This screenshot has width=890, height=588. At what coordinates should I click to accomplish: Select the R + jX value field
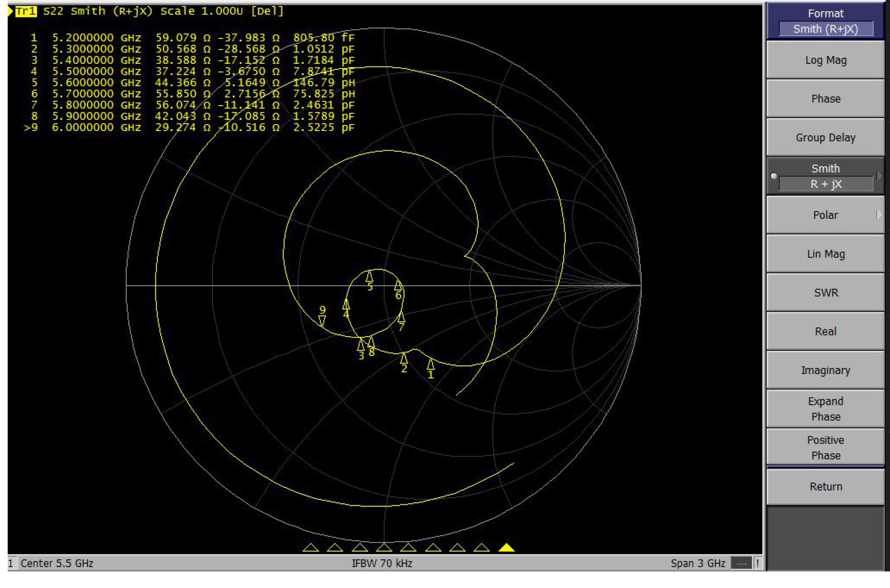coord(825,184)
